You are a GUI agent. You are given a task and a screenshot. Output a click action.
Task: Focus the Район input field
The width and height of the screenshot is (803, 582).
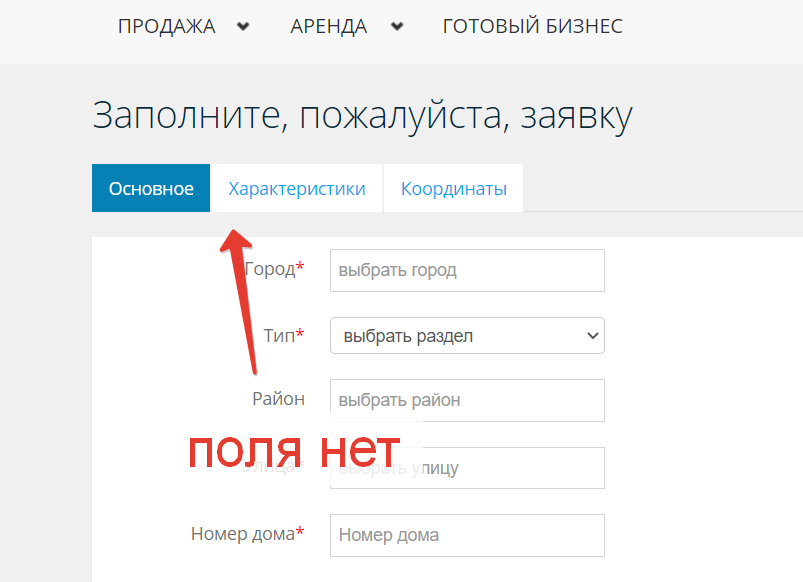(468, 400)
